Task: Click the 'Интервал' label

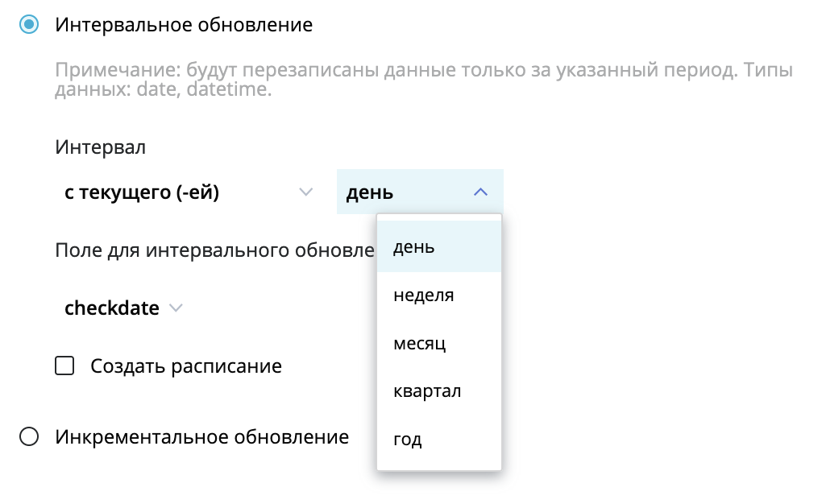Action: click(100, 147)
